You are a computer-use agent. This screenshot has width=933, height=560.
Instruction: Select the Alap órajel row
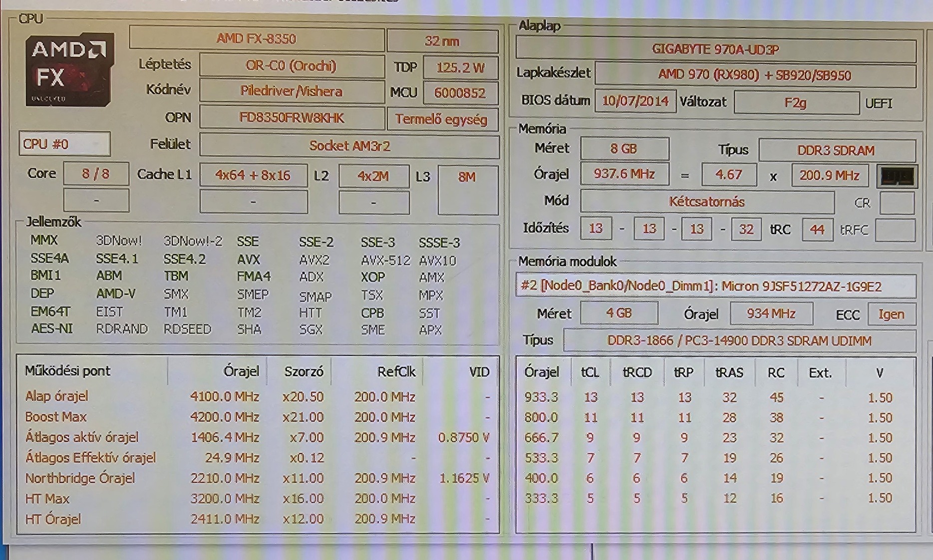point(258,397)
